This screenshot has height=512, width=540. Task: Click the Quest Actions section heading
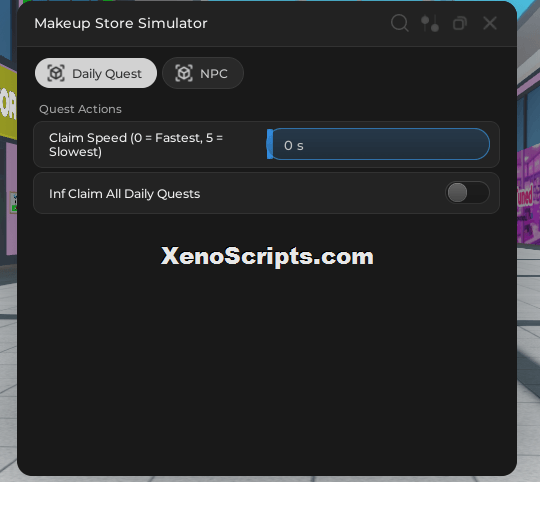[80, 109]
